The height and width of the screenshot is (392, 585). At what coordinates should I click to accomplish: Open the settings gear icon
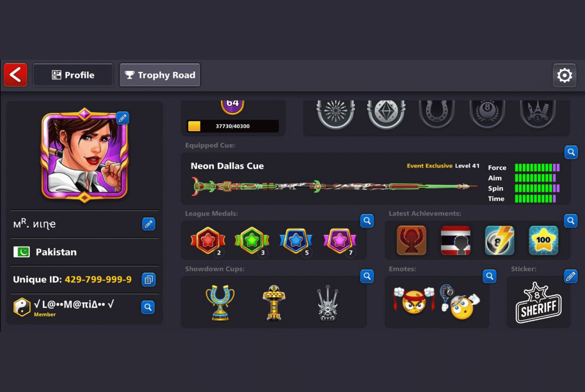pyautogui.click(x=564, y=75)
